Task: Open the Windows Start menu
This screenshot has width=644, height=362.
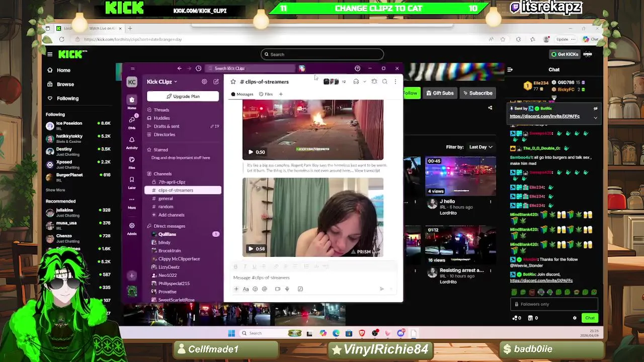Action: [231, 333]
